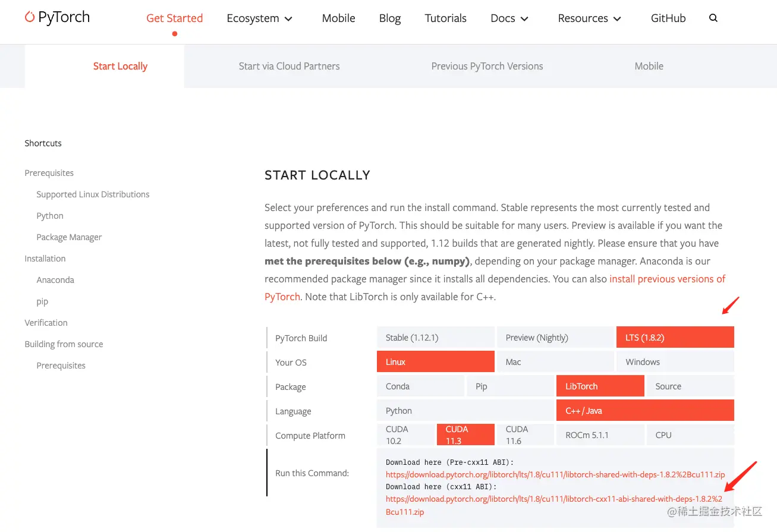Go to Mobile in the top navigation
The image size is (777, 532).
click(x=338, y=18)
